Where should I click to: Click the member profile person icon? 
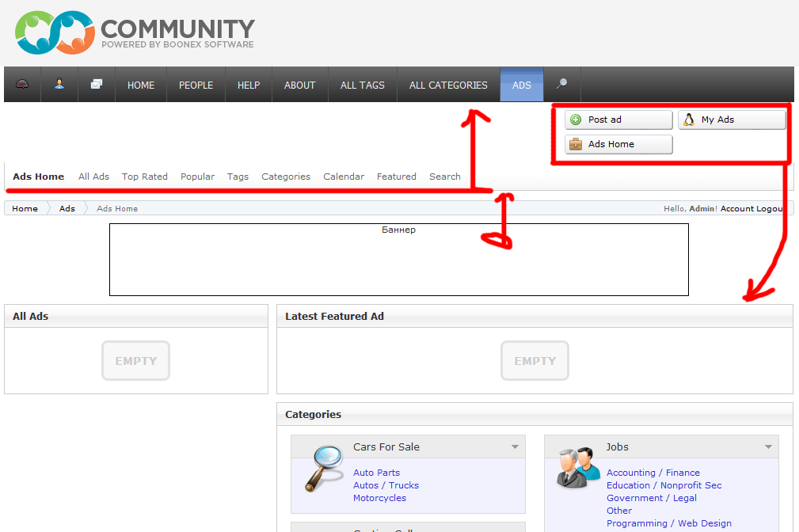coord(59,84)
